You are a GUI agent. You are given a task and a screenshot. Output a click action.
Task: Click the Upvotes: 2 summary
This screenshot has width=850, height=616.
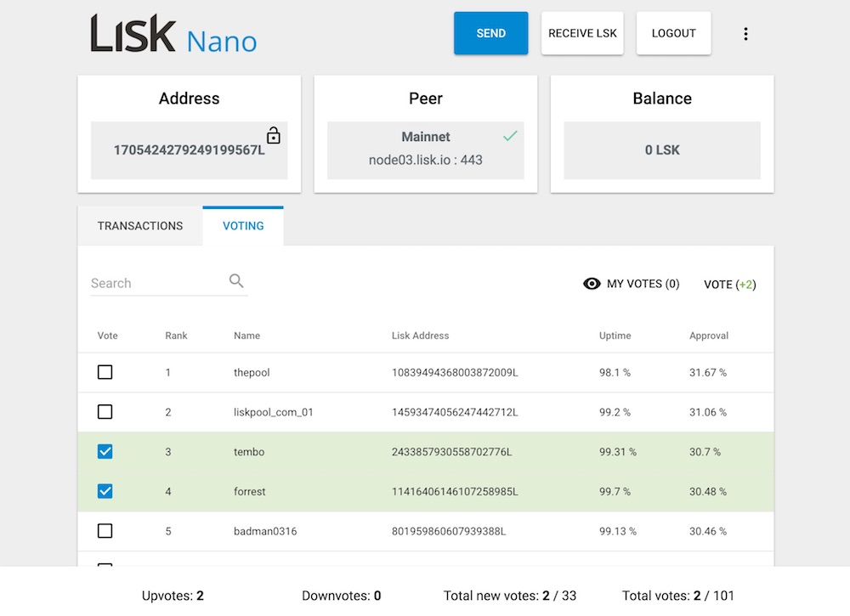(173, 596)
